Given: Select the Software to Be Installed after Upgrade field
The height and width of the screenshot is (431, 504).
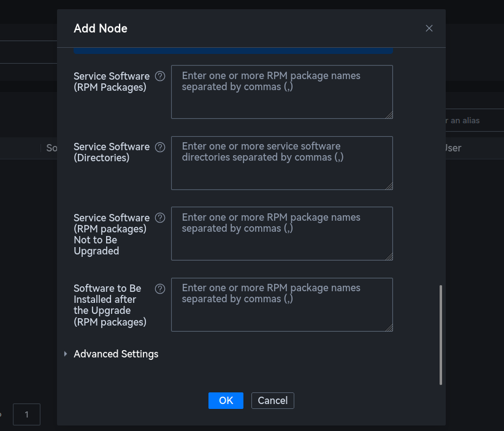Looking at the screenshot, I should pos(281,305).
